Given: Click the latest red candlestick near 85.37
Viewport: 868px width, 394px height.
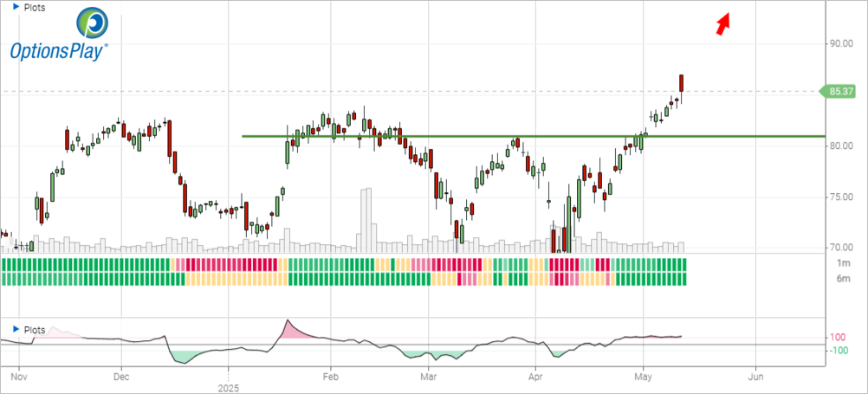Looking at the screenshot, I should (x=682, y=83).
